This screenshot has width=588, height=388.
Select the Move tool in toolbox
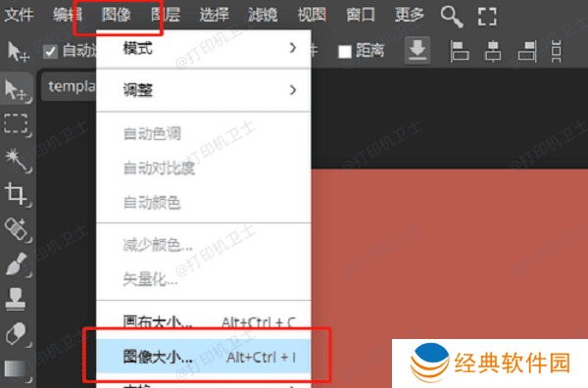pyautogui.click(x=17, y=89)
